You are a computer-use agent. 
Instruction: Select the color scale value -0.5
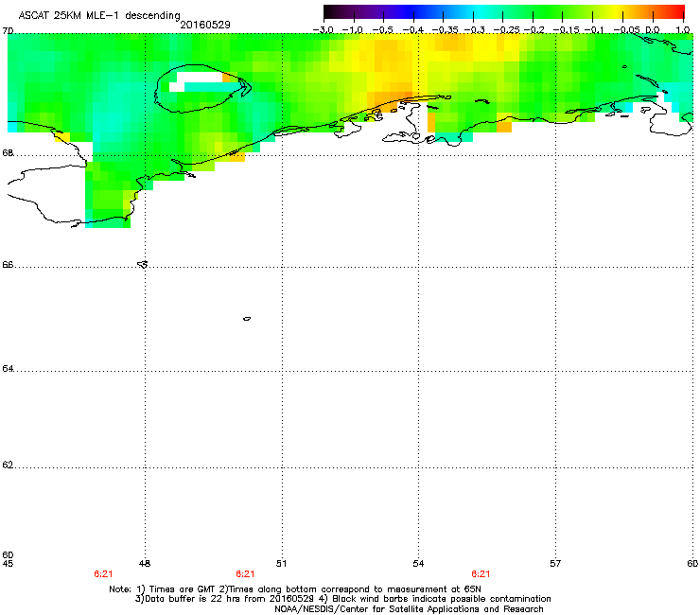click(383, 30)
